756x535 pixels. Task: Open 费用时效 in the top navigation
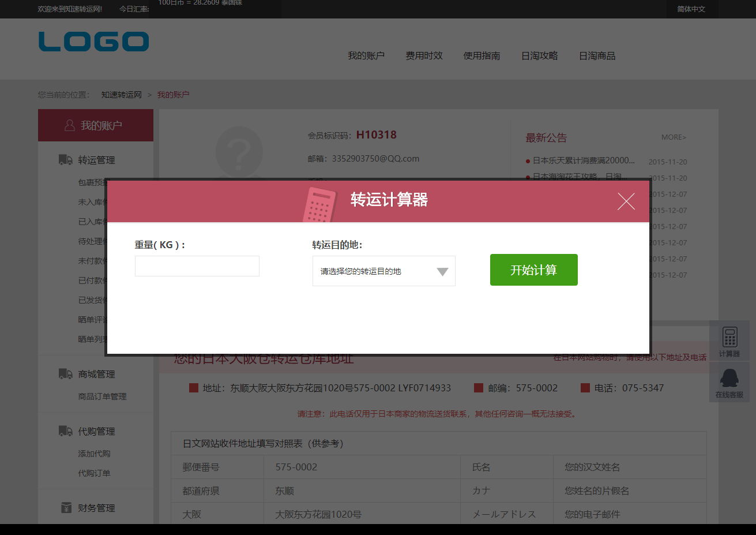424,55
